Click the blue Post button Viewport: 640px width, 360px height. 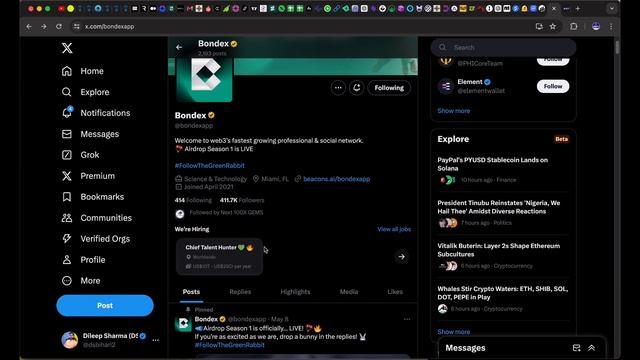click(105, 305)
